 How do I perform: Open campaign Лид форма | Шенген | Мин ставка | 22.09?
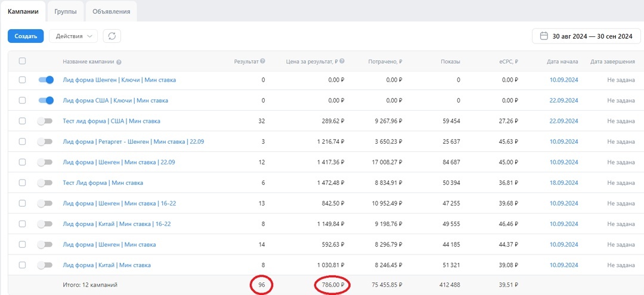[119, 162]
